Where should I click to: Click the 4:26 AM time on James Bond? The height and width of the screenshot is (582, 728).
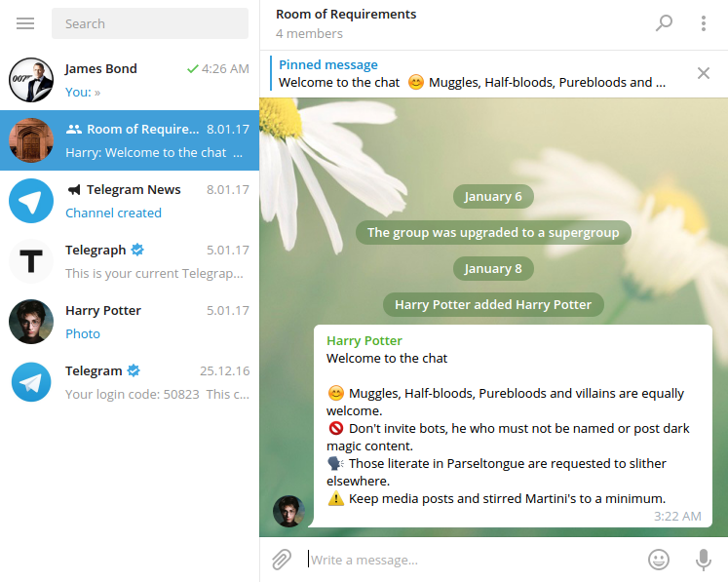[225, 69]
